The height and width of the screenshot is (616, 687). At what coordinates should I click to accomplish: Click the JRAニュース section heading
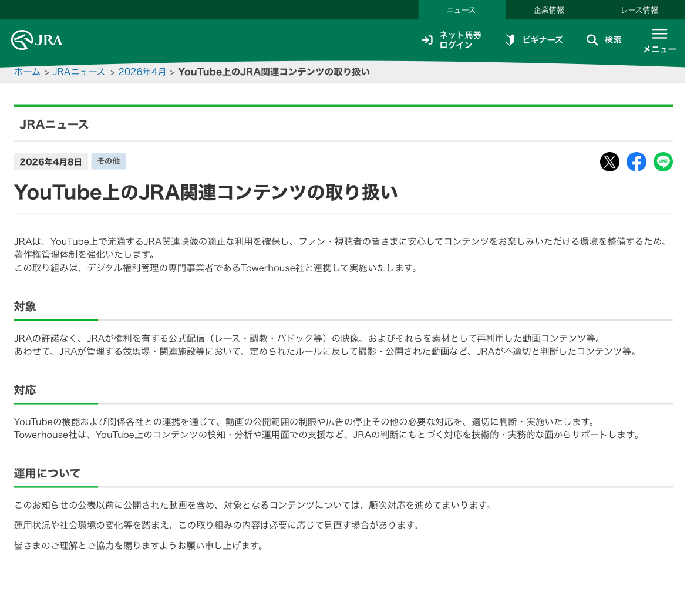(x=54, y=124)
